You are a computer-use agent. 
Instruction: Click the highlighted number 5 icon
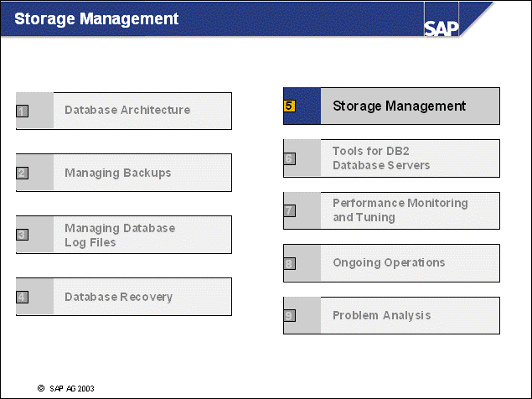(289, 106)
